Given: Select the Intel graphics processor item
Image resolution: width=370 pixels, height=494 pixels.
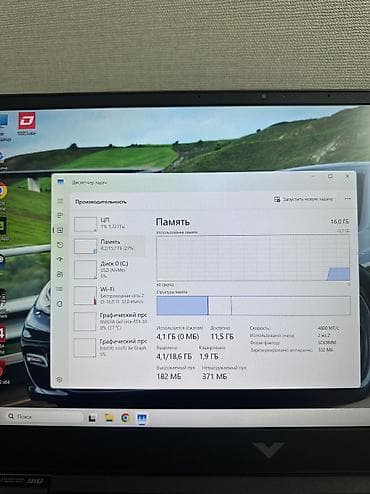Looking at the screenshot, I should pyautogui.click(x=109, y=347).
